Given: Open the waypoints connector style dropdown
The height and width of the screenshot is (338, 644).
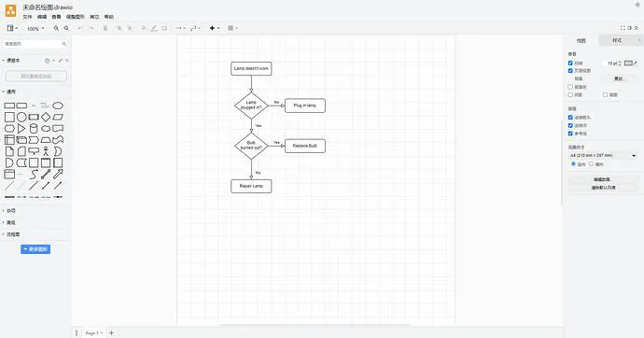Looking at the screenshot, I should coord(195,28).
